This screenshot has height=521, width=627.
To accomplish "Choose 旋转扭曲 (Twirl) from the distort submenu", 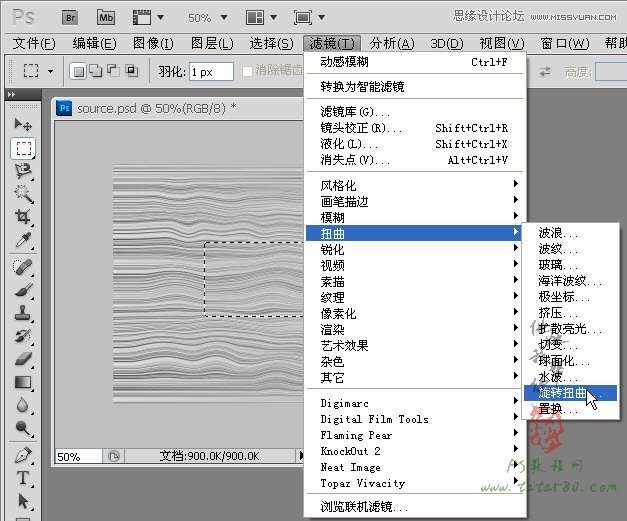I will (x=563, y=393).
